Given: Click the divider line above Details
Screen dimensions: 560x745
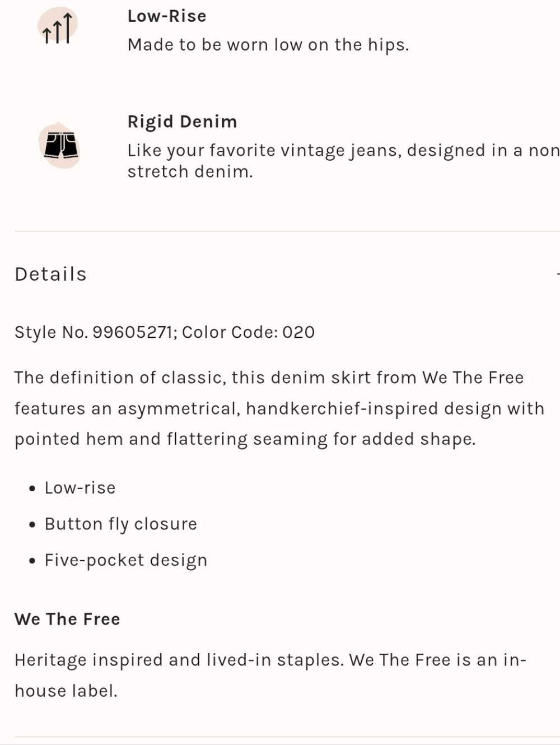Looking at the screenshot, I should 287,231.
